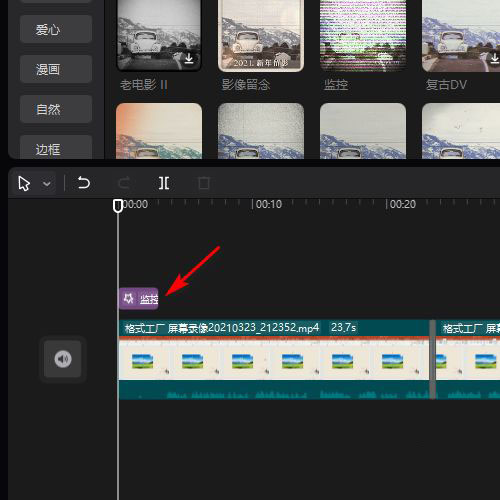Undo the last edit
The image size is (500, 500).
coord(84,183)
